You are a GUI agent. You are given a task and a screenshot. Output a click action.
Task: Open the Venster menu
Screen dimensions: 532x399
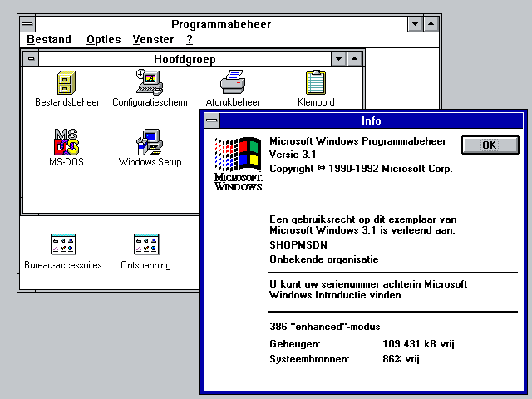point(153,40)
